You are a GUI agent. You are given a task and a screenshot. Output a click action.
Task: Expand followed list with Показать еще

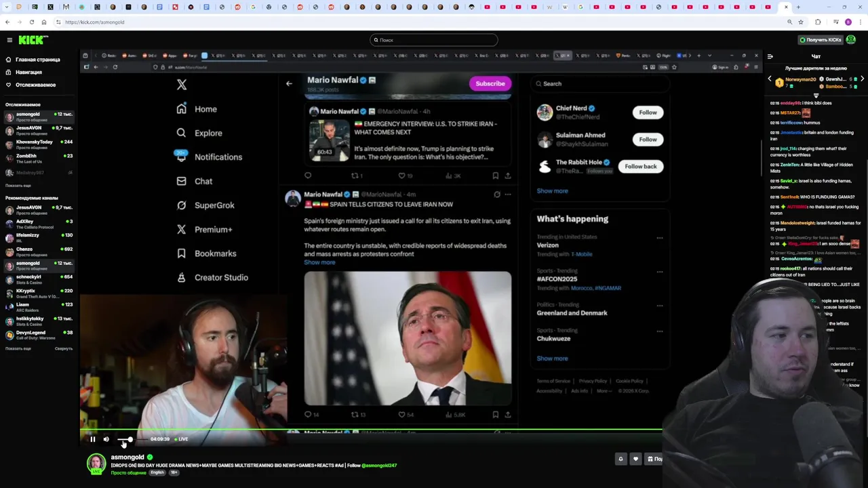(18, 185)
